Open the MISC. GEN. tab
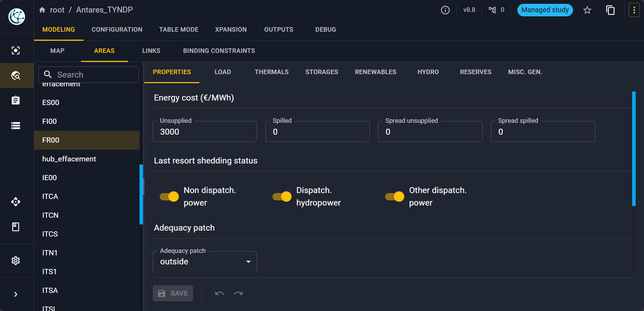The width and height of the screenshot is (644, 311). click(x=525, y=72)
